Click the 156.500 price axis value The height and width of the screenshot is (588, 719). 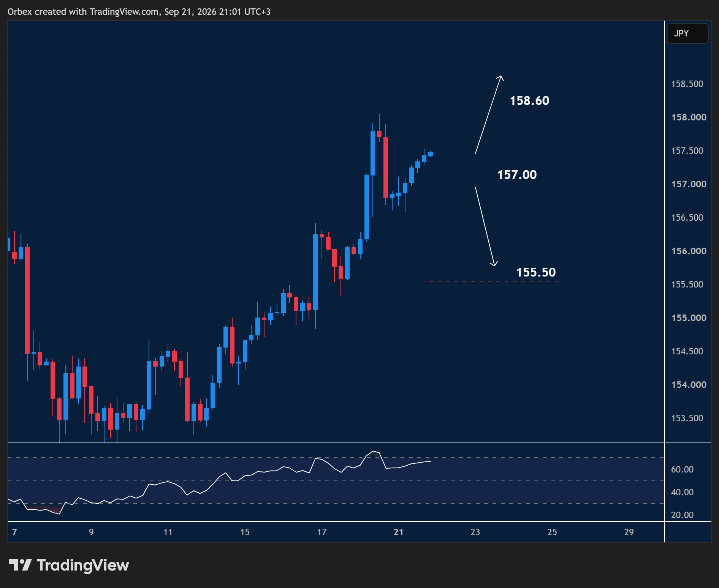click(x=687, y=218)
